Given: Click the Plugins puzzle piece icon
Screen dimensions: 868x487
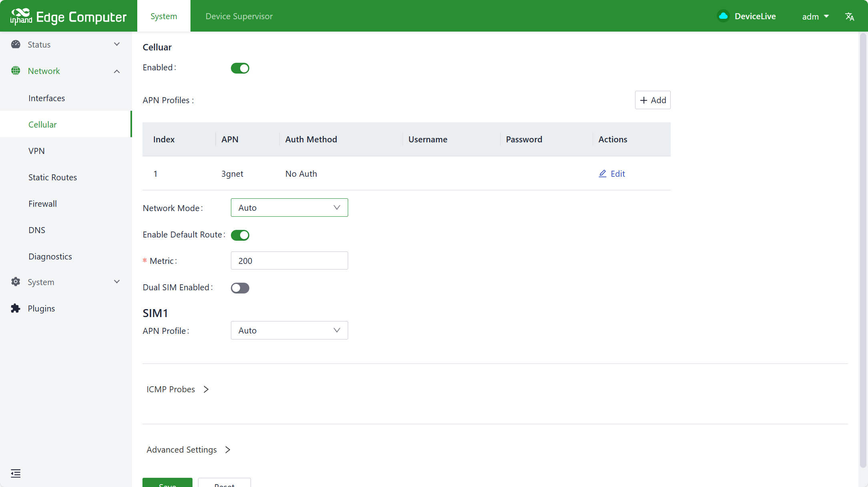Looking at the screenshot, I should click(x=16, y=308).
